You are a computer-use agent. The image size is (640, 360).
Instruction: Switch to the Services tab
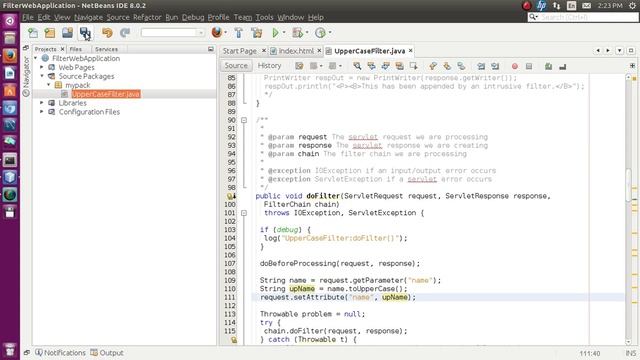point(106,49)
